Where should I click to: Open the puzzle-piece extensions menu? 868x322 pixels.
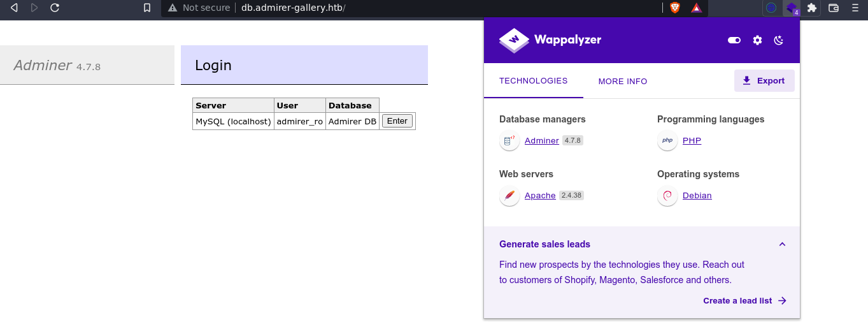(811, 8)
